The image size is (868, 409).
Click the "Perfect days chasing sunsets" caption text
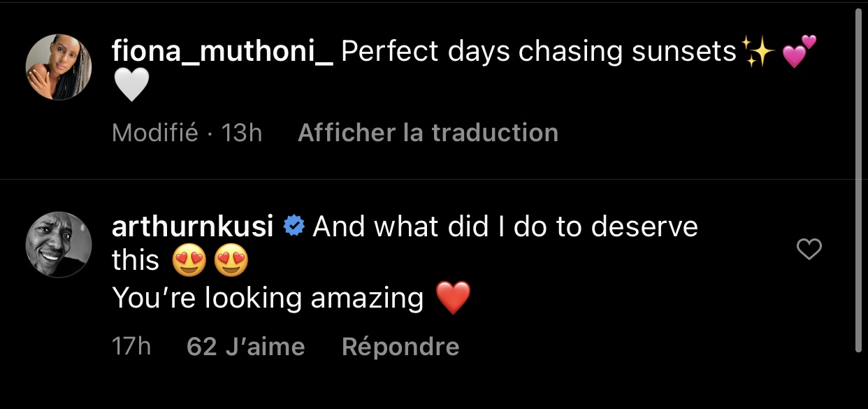(538, 52)
